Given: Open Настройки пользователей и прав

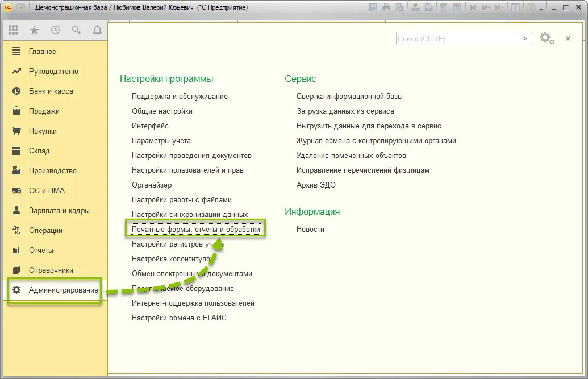Looking at the screenshot, I should tap(187, 170).
